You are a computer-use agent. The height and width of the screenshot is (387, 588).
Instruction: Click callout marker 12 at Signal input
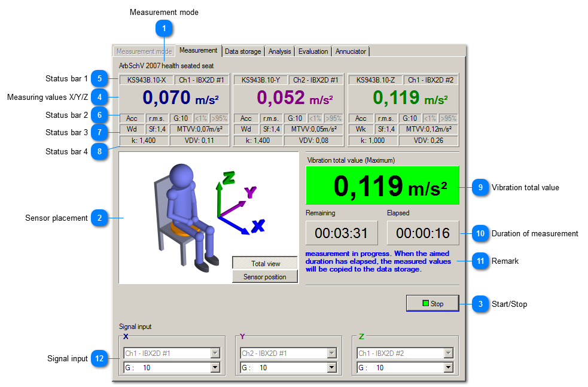(100, 359)
